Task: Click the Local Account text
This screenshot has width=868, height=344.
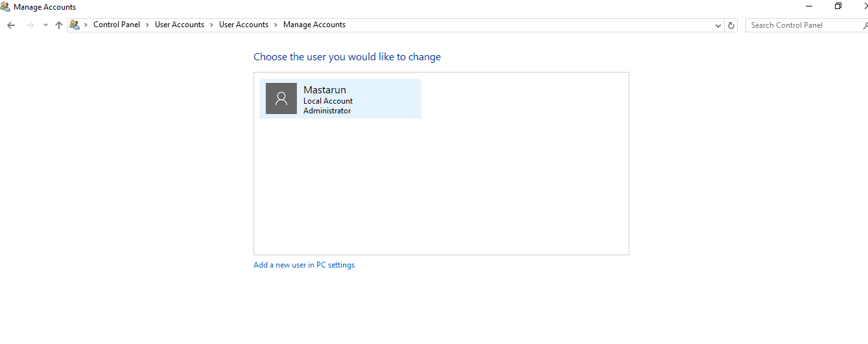Action: [328, 101]
